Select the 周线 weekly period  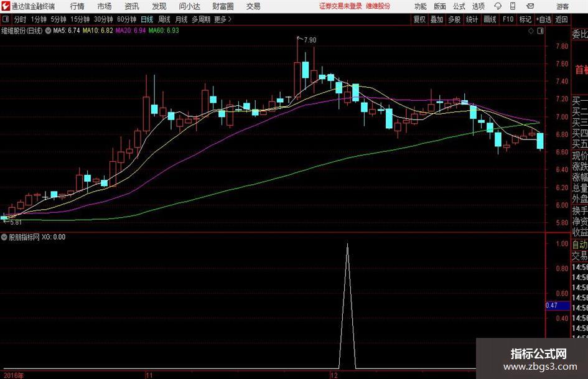click(x=164, y=19)
